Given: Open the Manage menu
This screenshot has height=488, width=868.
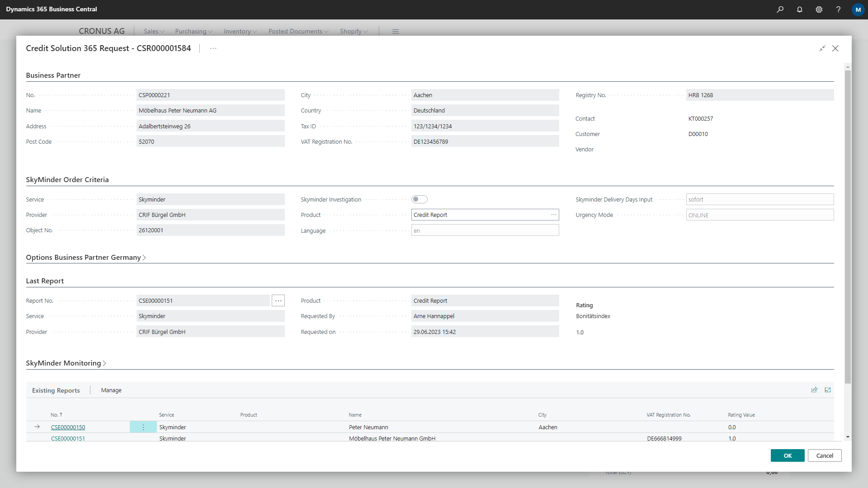Looking at the screenshot, I should (111, 390).
